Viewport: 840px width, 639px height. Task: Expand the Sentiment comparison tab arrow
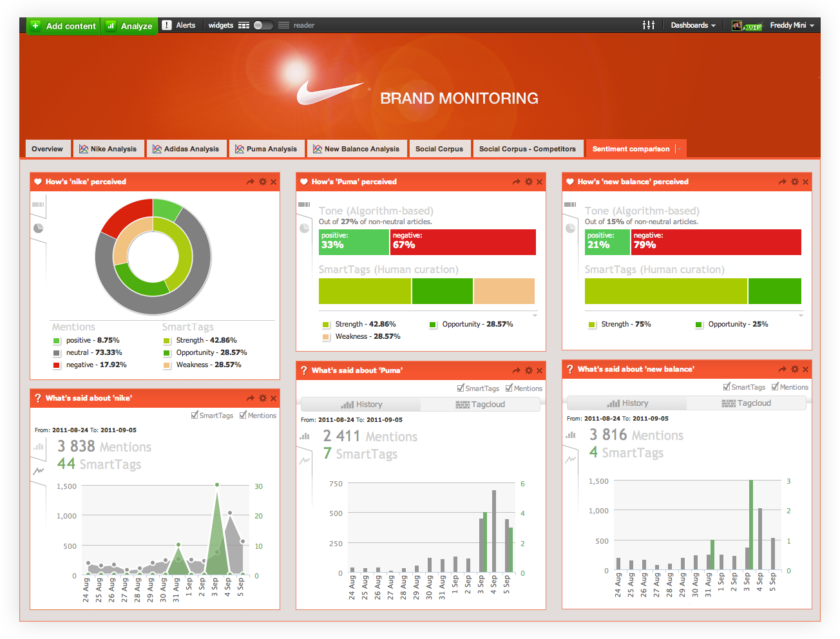678,149
